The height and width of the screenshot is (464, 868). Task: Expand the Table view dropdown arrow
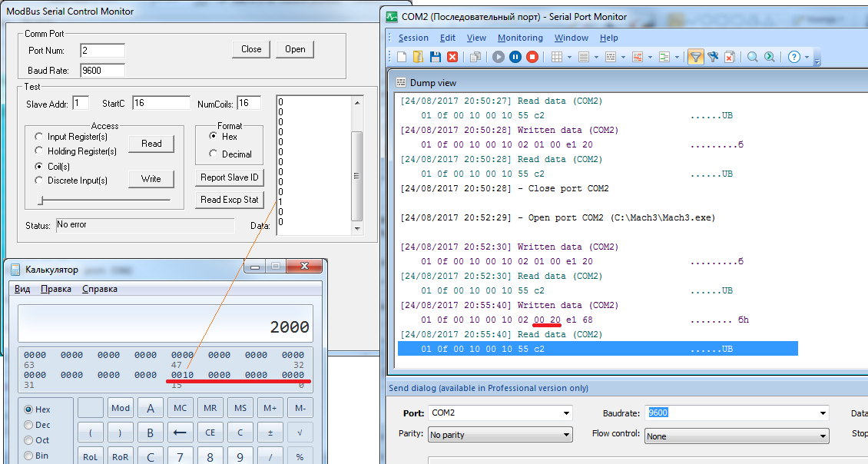click(x=569, y=57)
